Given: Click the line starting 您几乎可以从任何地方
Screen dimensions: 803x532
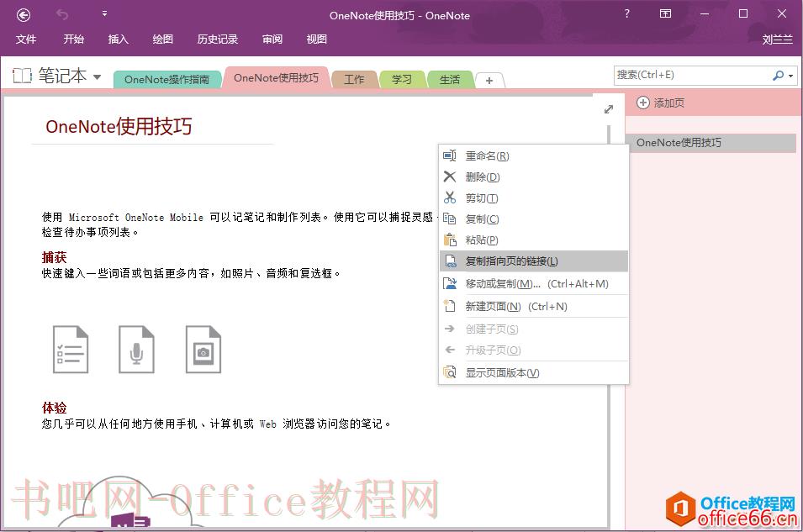Looking at the screenshot, I should 216,424.
